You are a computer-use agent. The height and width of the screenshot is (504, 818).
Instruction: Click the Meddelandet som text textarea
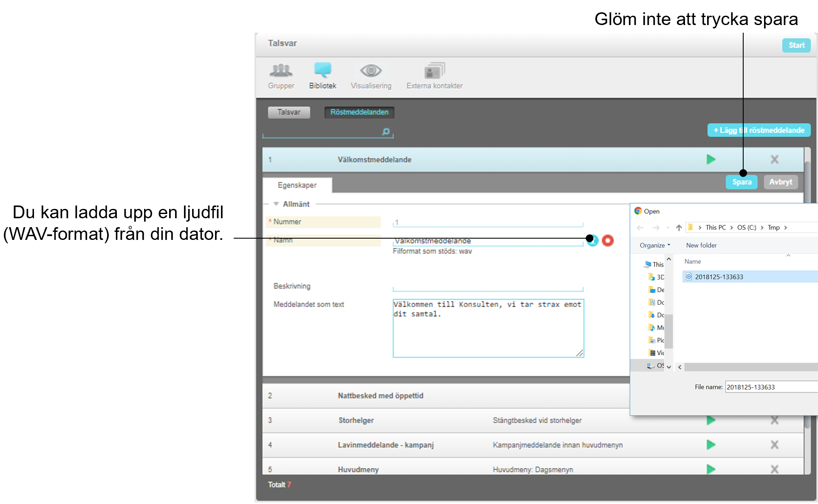click(x=488, y=328)
